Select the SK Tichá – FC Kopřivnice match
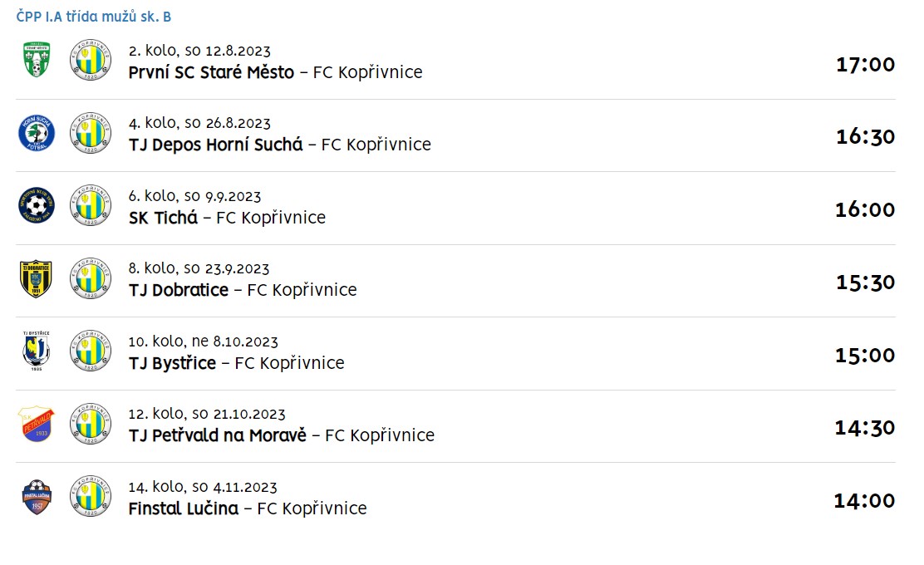924x565 pixels. pyautogui.click(x=227, y=218)
